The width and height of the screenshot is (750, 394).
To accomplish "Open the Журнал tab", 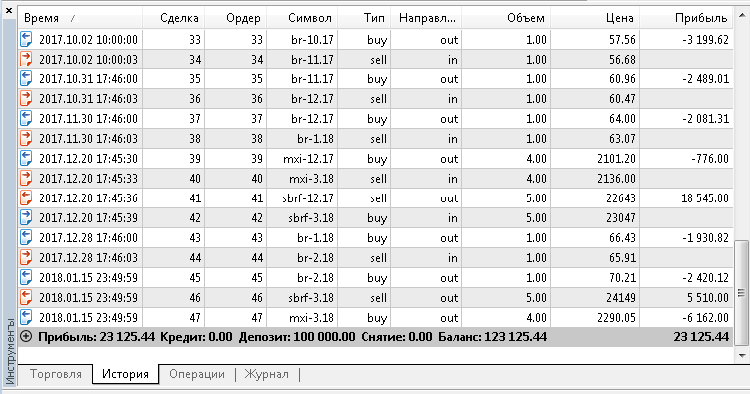I will click(x=266, y=374).
